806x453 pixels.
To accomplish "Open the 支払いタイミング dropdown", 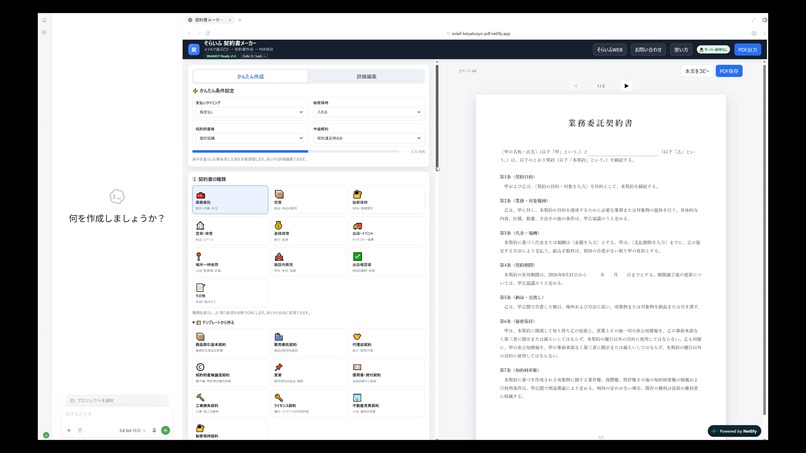I will (x=250, y=112).
